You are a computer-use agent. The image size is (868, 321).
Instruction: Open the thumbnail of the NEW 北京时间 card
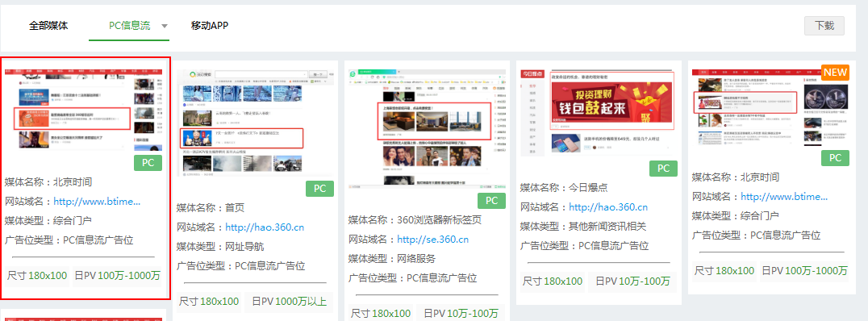[770, 107]
